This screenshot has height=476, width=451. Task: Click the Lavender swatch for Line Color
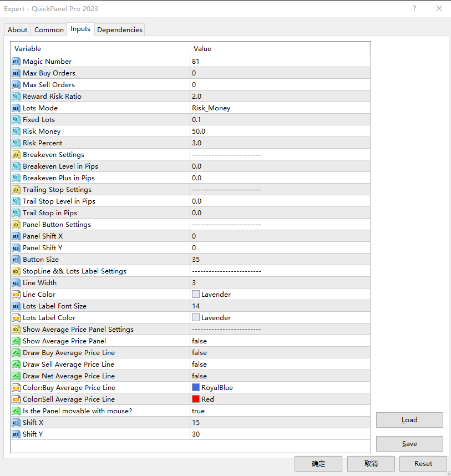click(196, 294)
